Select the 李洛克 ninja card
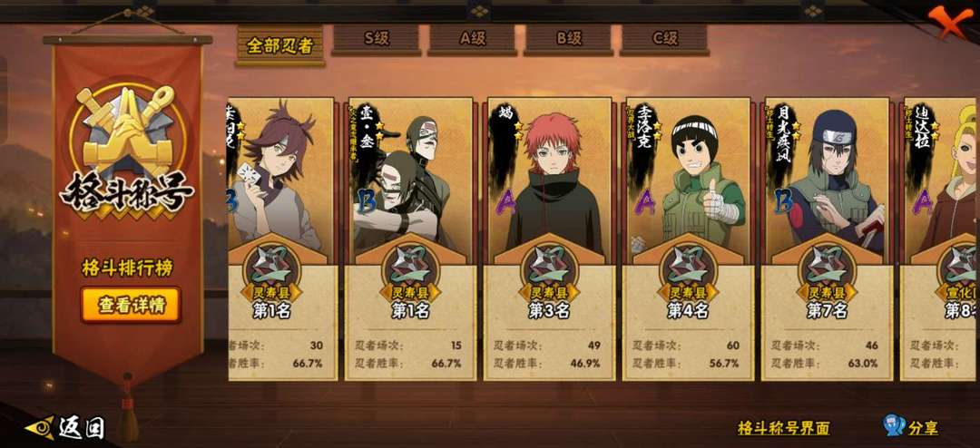980x448 pixels. (x=688, y=239)
